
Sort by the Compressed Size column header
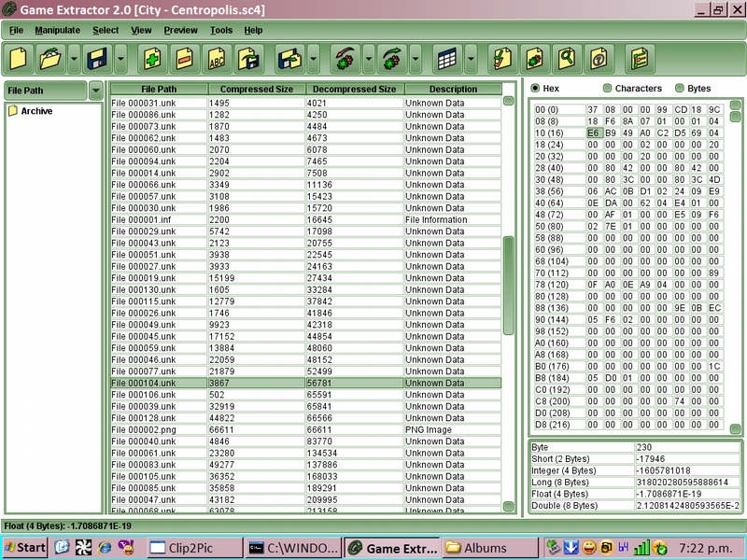coord(257,89)
